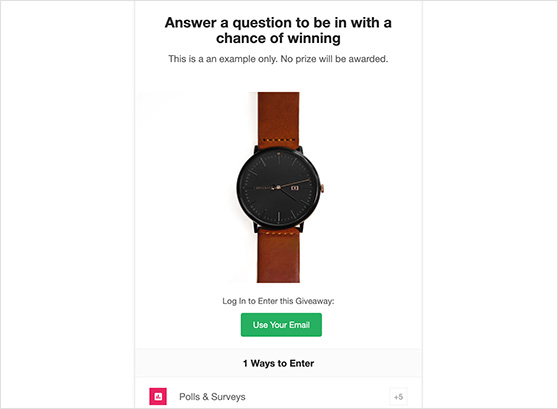558x409 pixels.
Task: Click the watch date window
Action: coord(295,188)
